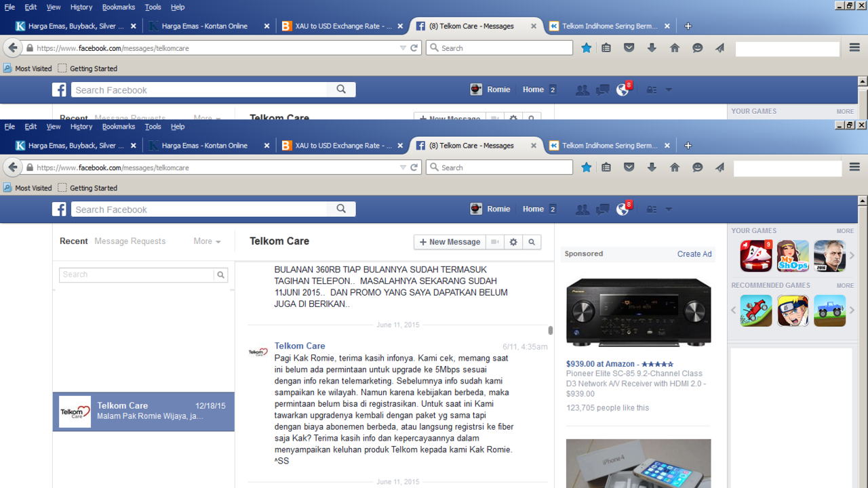
Task: Click the Facebook logo in the front window
Action: pyautogui.click(x=60, y=209)
